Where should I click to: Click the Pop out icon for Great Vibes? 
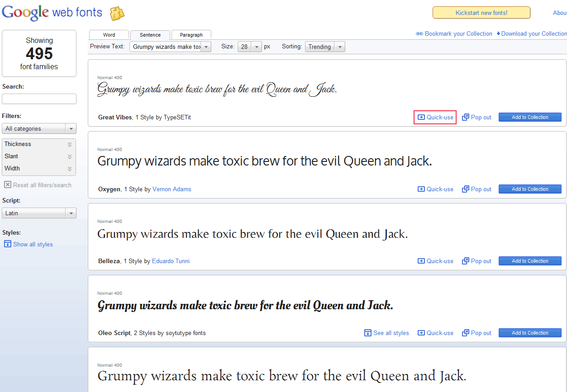466,117
